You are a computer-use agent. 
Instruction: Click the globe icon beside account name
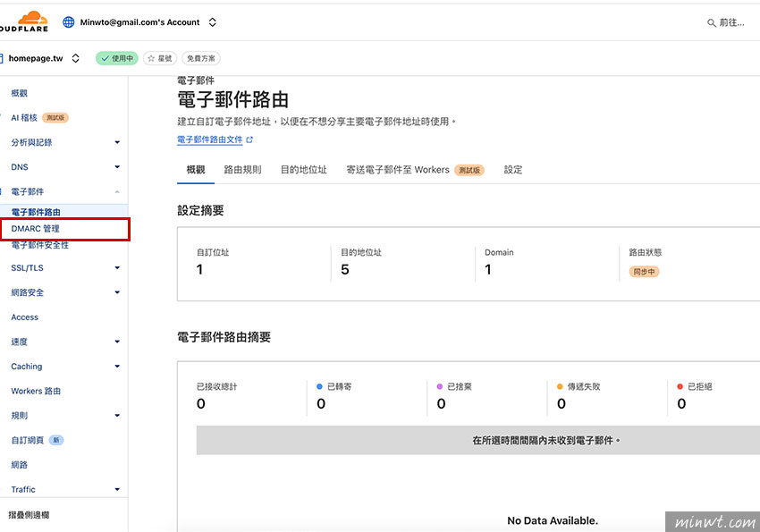click(x=69, y=22)
